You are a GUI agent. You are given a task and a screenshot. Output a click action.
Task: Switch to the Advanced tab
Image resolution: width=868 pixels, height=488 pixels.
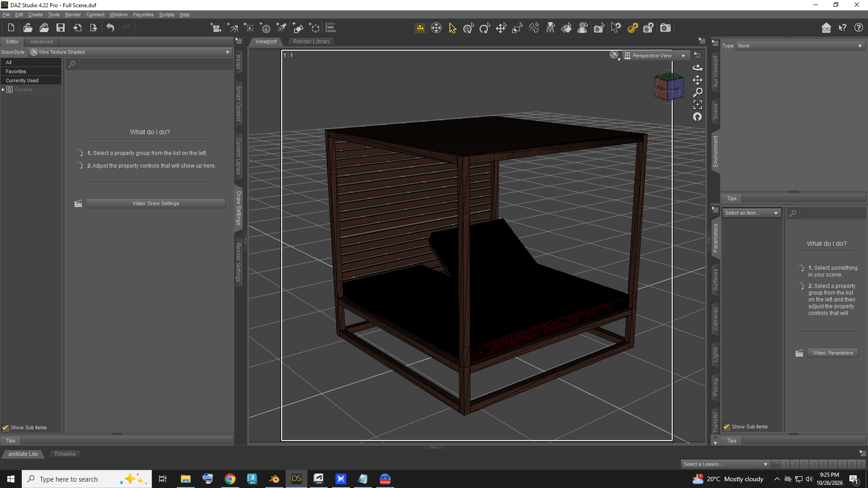pos(42,42)
